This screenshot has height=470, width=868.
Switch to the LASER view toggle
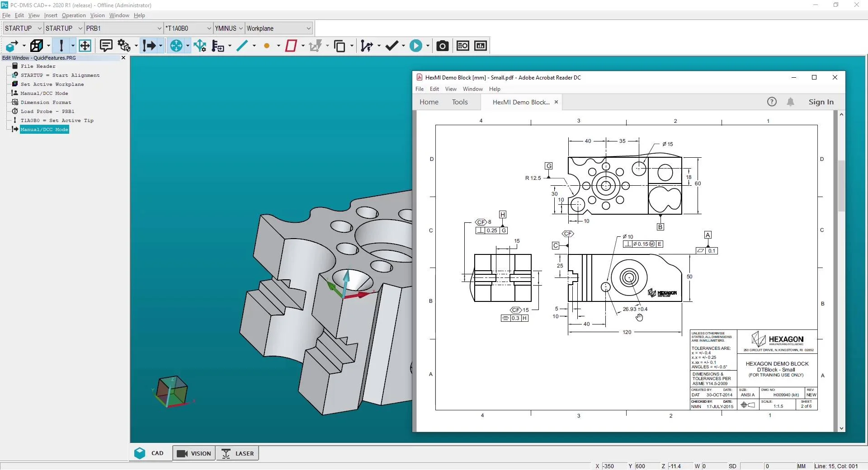click(x=238, y=453)
